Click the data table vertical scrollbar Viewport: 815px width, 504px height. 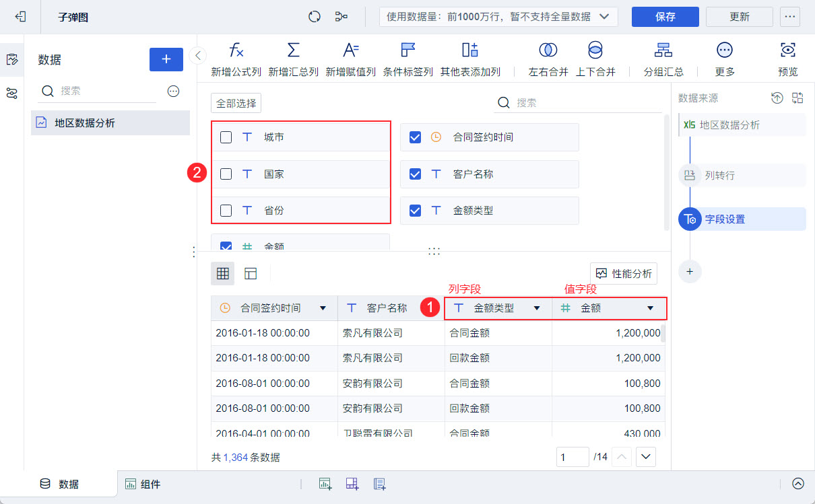coord(663,334)
